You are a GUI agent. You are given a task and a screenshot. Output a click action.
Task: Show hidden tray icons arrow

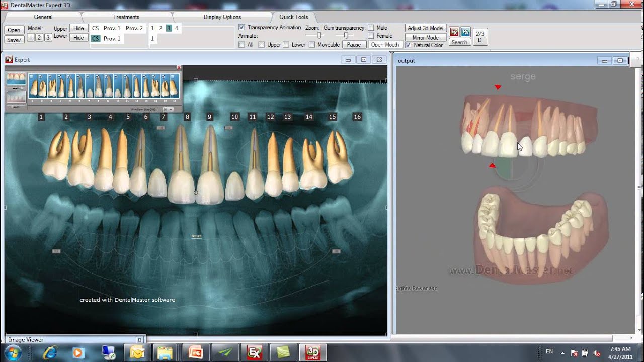[x=562, y=353]
